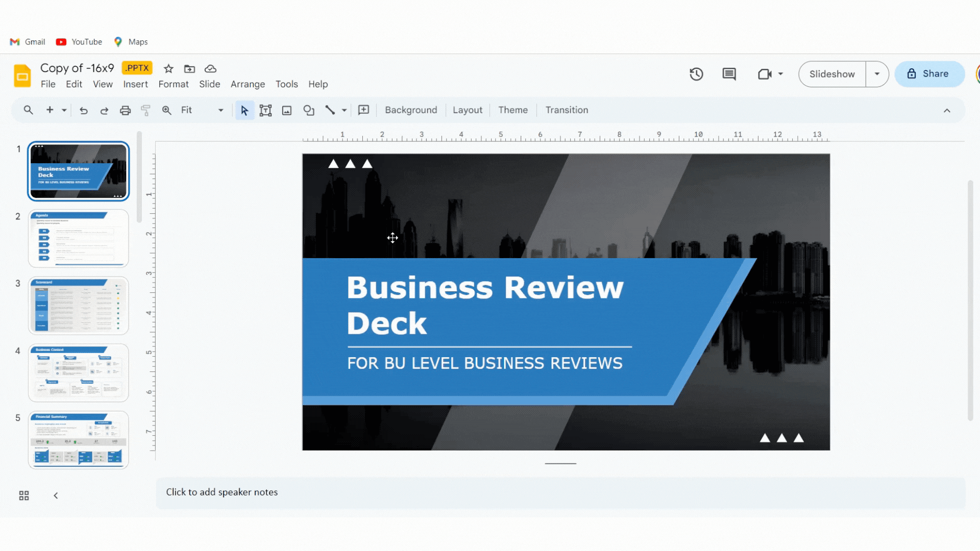Toggle slide panel collapse arrow
Screen dimensions: 980x551
pos(56,496)
